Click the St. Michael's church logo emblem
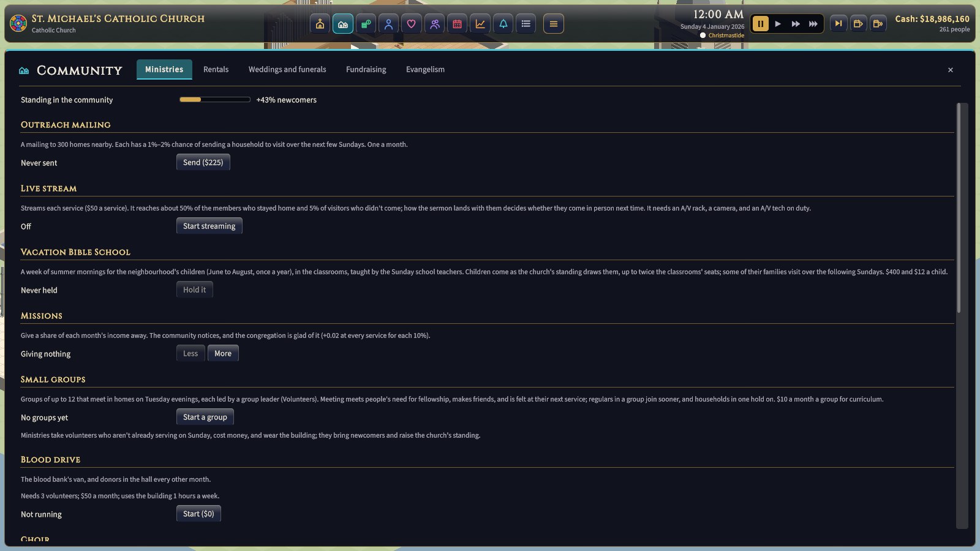This screenshot has height=551, width=980. point(18,24)
